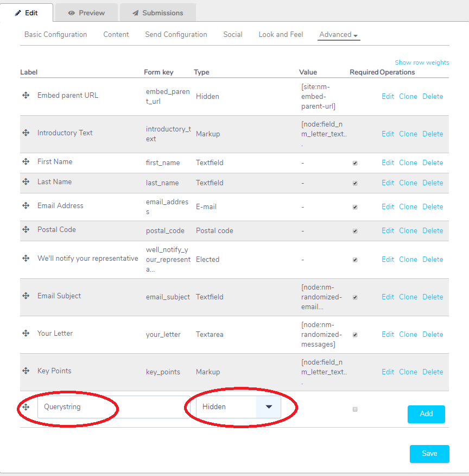Click the Elected type cell

[x=208, y=260]
